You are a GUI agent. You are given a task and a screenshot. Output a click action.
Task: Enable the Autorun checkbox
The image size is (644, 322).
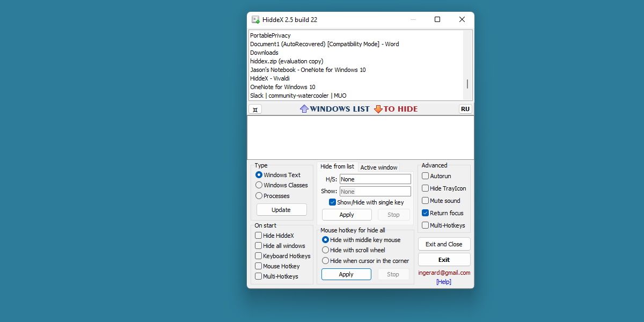click(x=426, y=176)
